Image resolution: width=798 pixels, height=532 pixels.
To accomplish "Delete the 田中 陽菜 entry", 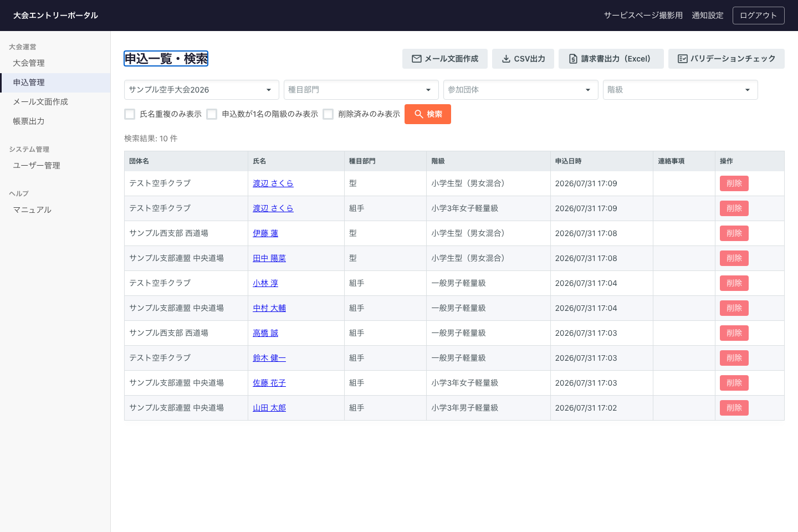I will tap(734, 258).
